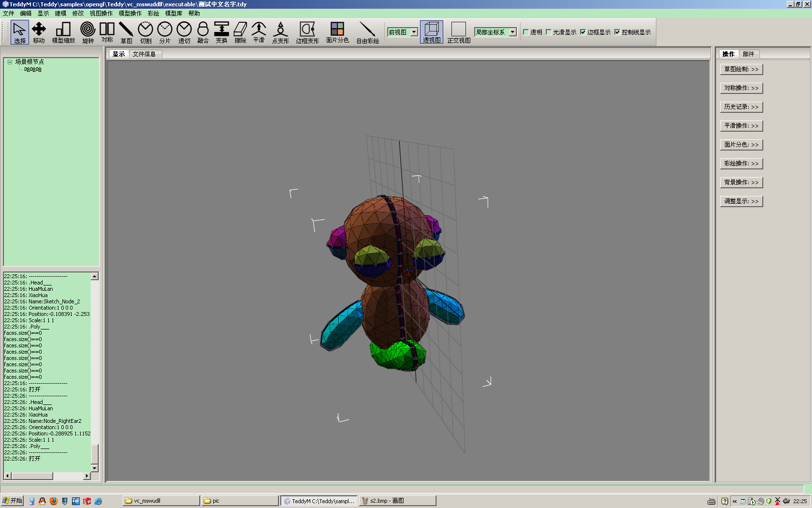Switch to the 部件 tab
The width and height of the screenshot is (812, 508).
click(x=748, y=54)
